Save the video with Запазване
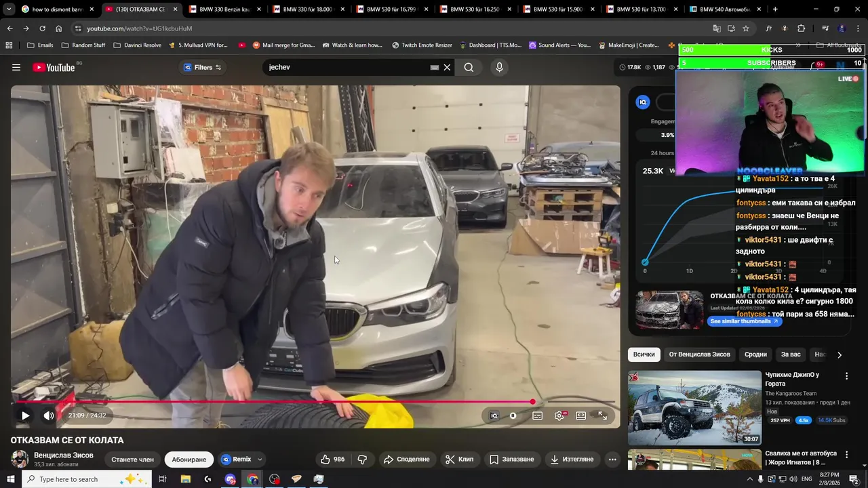This screenshot has height=488, width=868. [513, 459]
